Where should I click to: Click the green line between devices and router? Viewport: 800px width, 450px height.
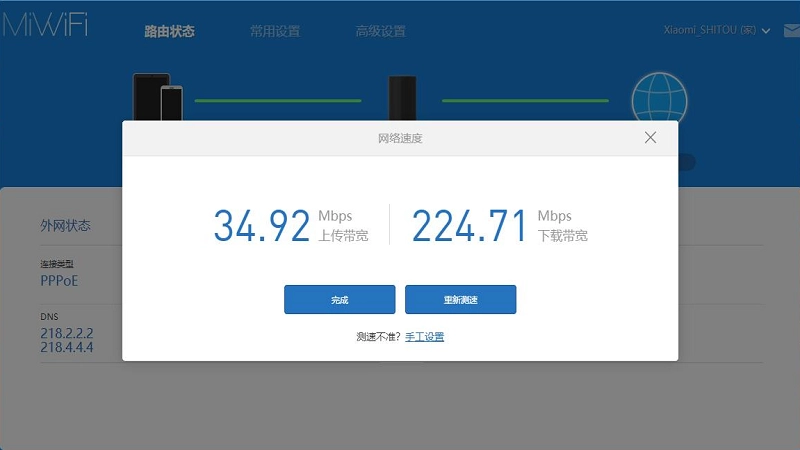278,101
